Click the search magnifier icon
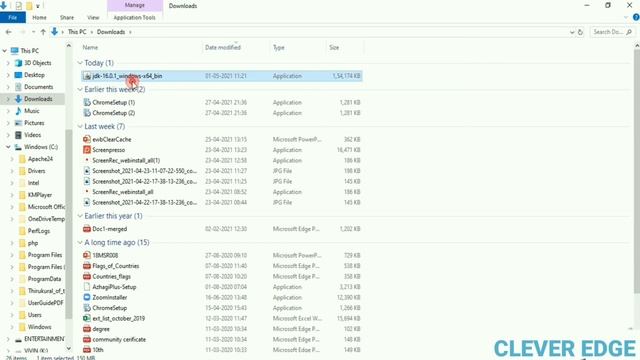This screenshot has width=640, height=360. pos(629,32)
